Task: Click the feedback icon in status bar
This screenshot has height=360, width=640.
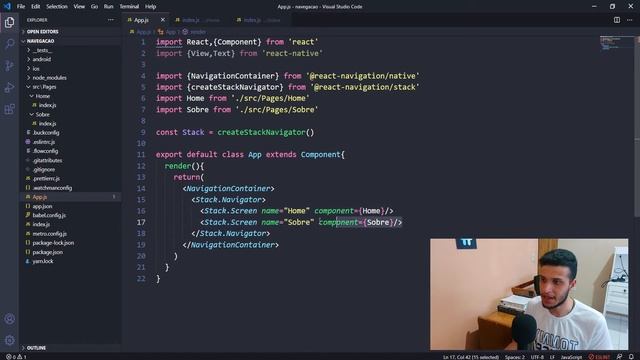Action: tap(620, 357)
